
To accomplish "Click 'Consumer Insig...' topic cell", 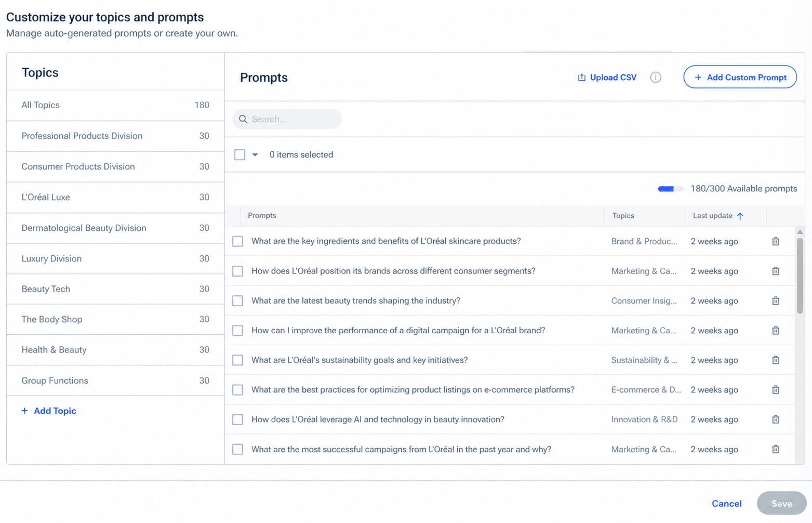I will pos(644,300).
